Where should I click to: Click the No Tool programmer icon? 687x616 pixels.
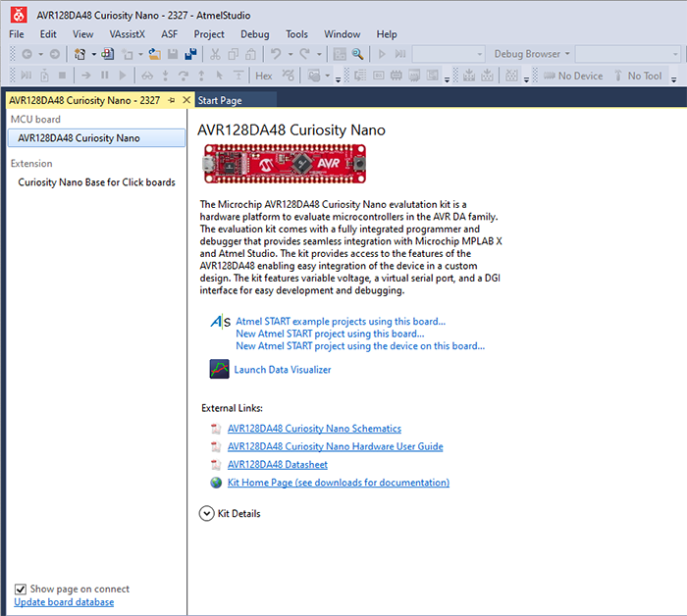[x=618, y=76]
